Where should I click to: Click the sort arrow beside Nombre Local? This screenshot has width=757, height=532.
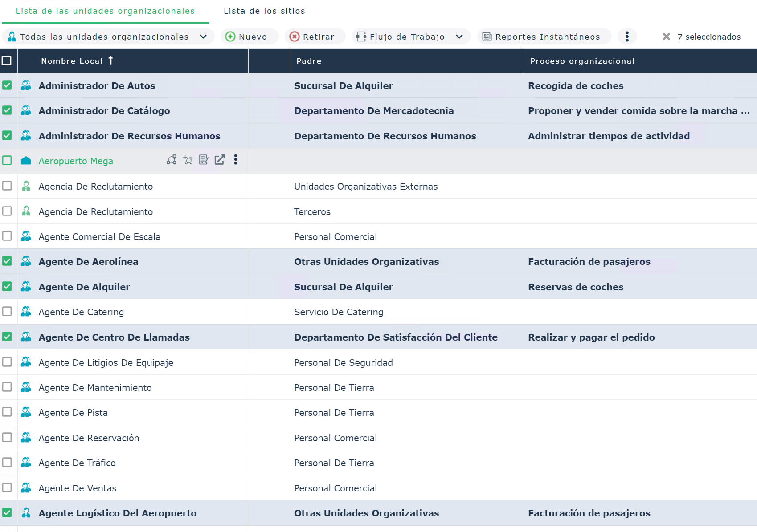110,61
